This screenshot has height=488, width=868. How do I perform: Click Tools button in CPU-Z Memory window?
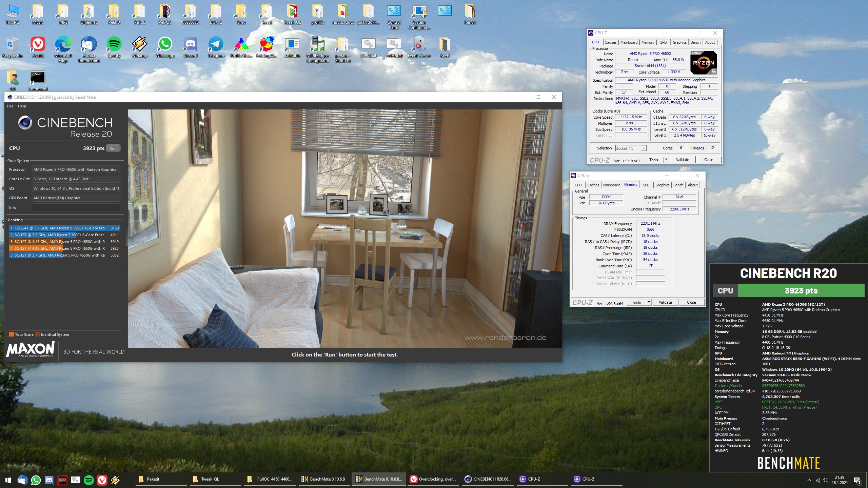tap(636, 302)
